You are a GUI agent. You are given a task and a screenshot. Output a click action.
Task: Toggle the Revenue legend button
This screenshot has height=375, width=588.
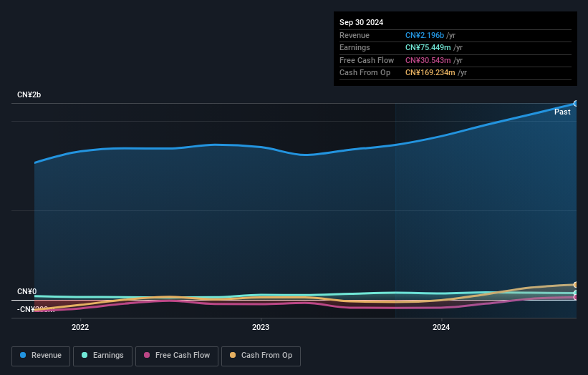41,356
